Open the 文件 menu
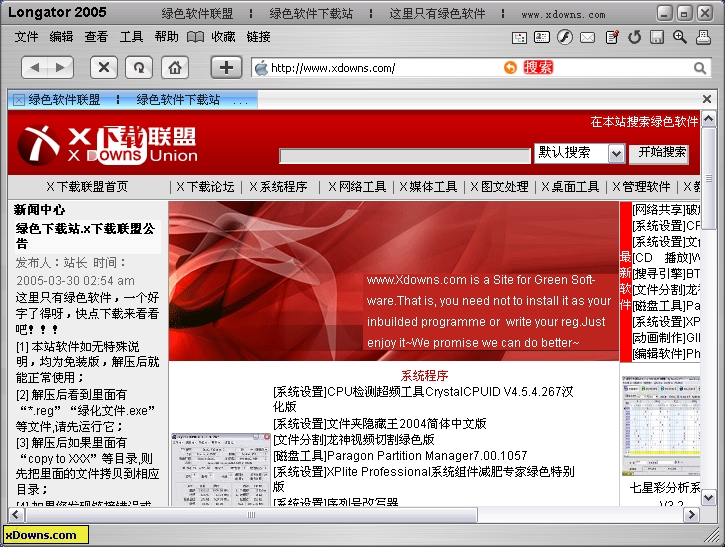725x547 pixels. (26, 37)
